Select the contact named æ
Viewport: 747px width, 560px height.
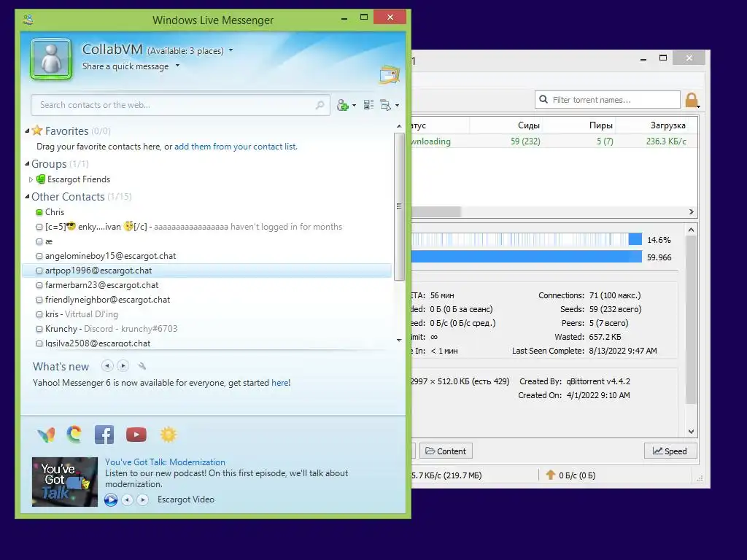point(206,241)
